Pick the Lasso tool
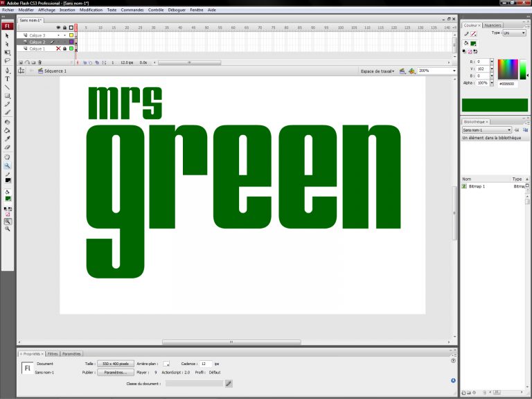The height and width of the screenshot is (399, 532). click(8, 61)
